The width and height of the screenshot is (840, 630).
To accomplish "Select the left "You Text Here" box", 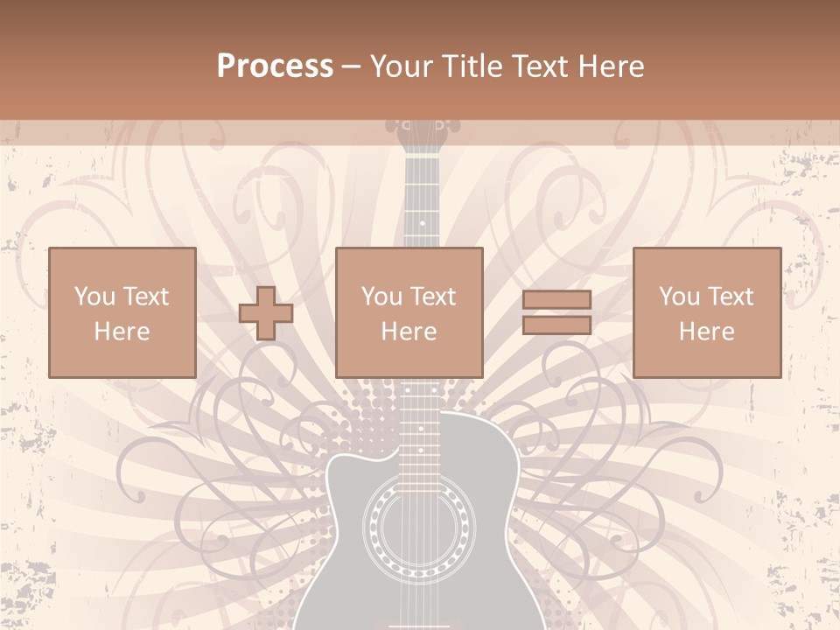I will [x=122, y=313].
